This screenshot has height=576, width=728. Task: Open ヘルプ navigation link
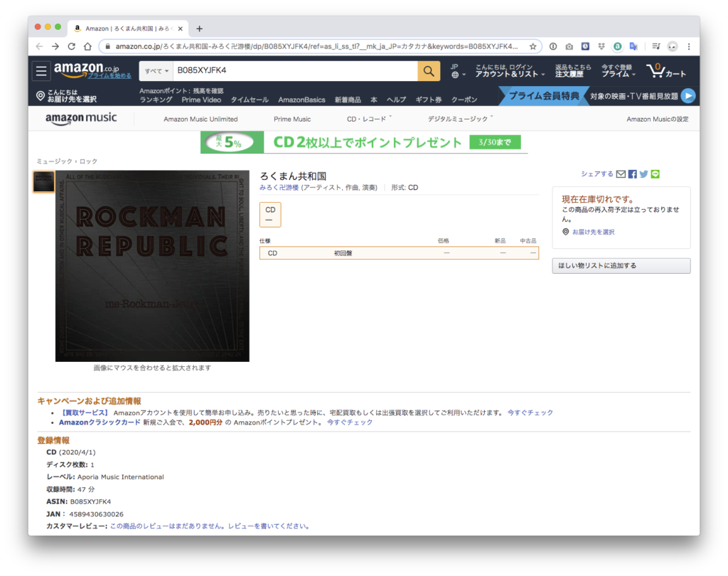pyautogui.click(x=396, y=100)
